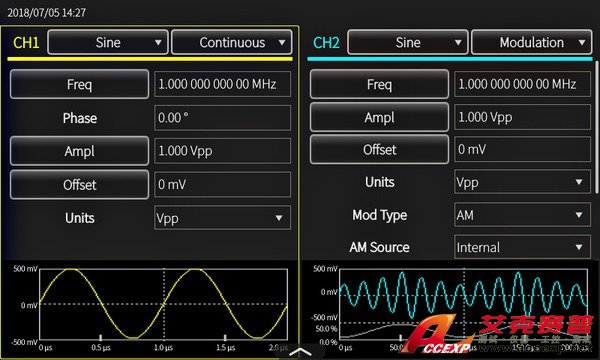This screenshot has height=360, width=600.
Task: Open CH1 Continuous mode dropdown
Action: point(232,42)
